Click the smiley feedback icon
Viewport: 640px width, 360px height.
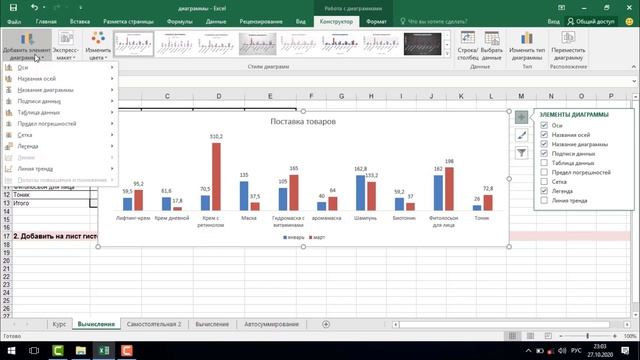[x=629, y=21]
